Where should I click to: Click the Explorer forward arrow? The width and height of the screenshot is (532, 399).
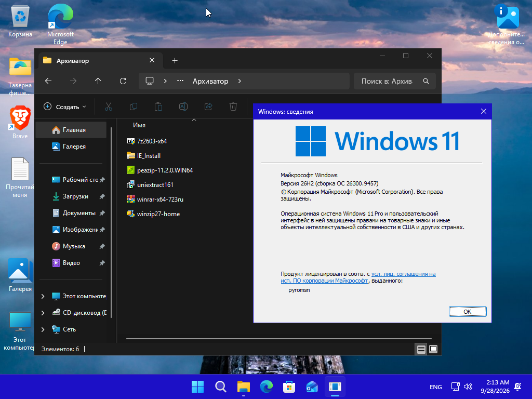pos(73,81)
